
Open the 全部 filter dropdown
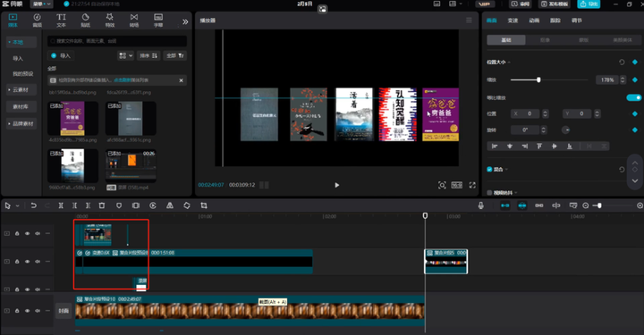175,55
